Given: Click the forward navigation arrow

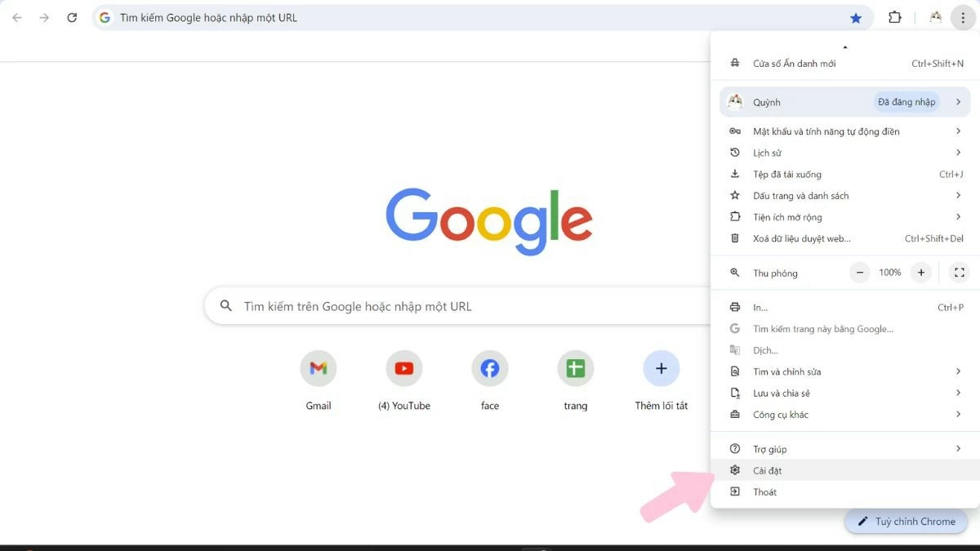Looking at the screenshot, I should [42, 17].
